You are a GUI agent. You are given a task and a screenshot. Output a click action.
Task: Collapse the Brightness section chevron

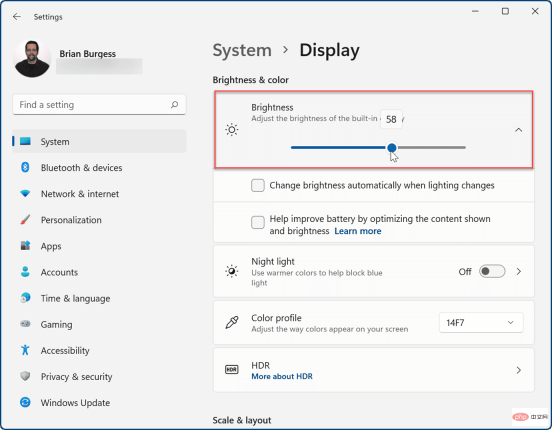518,130
